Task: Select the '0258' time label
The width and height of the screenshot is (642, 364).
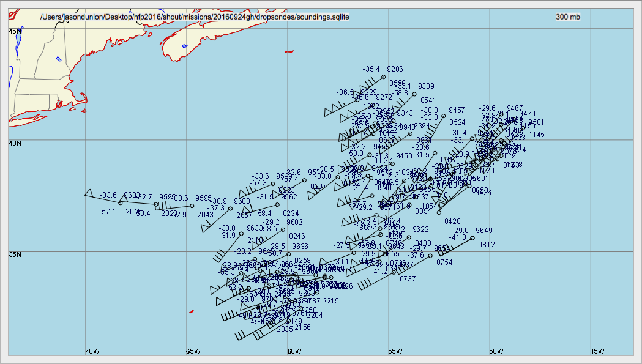Action: (302, 261)
